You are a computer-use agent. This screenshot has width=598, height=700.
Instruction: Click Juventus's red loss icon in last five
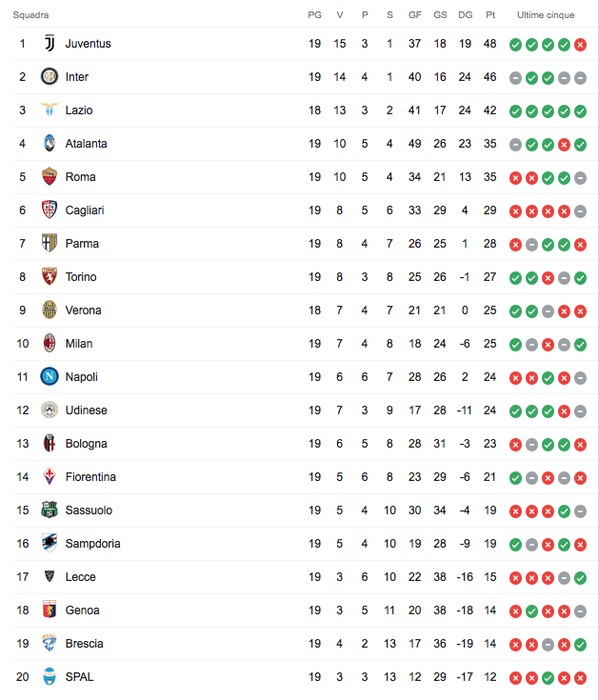580,44
